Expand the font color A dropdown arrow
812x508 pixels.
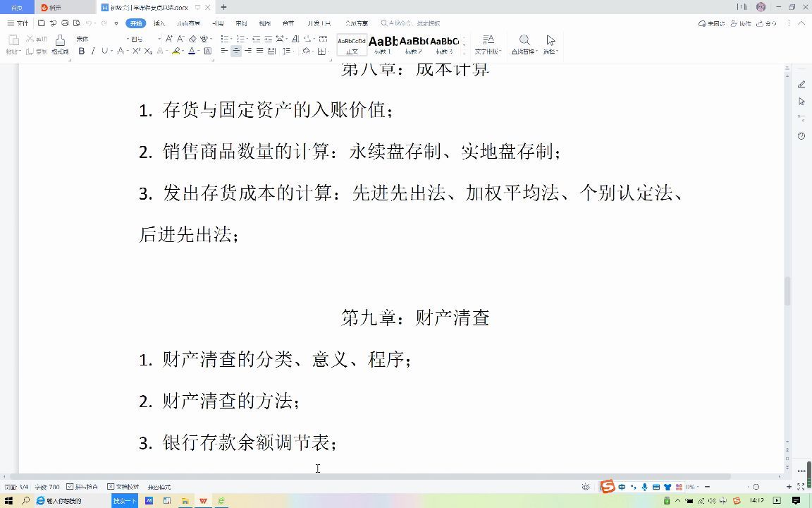click(197, 52)
